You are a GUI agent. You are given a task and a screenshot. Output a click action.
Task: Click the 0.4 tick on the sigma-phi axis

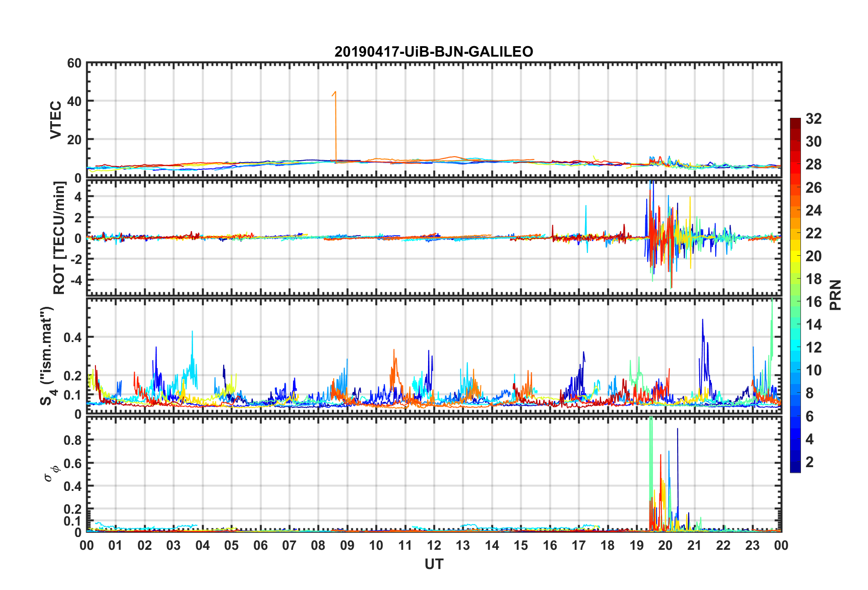click(x=73, y=486)
